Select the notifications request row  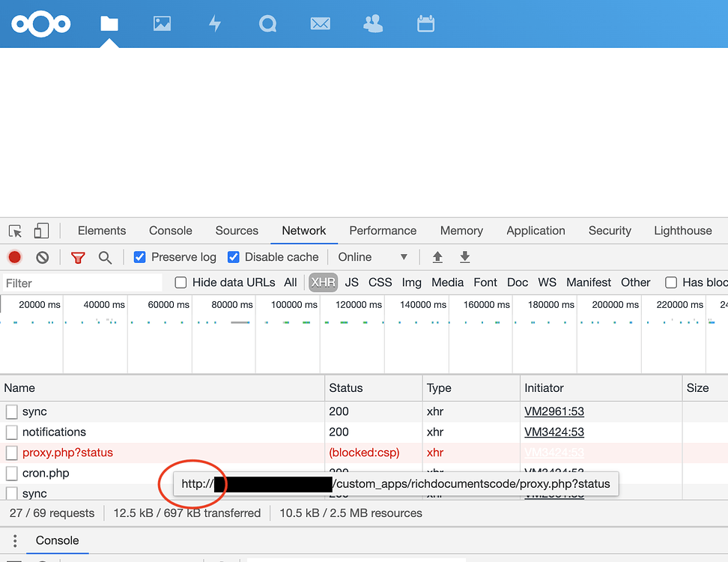click(364, 432)
